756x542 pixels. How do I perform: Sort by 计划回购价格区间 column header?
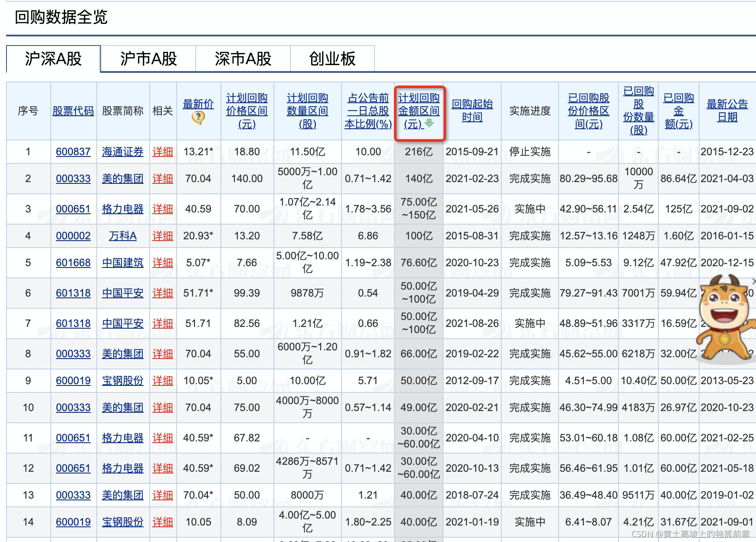[247, 111]
